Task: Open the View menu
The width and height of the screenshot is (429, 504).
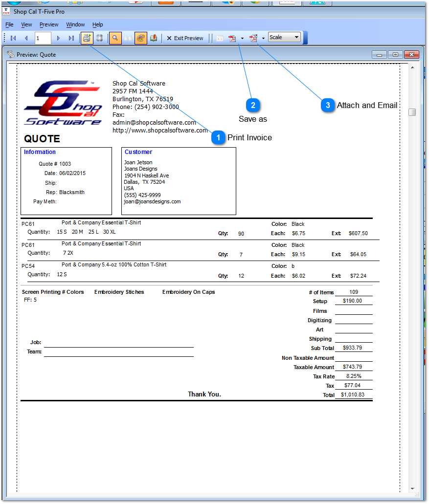Action: coord(26,24)
